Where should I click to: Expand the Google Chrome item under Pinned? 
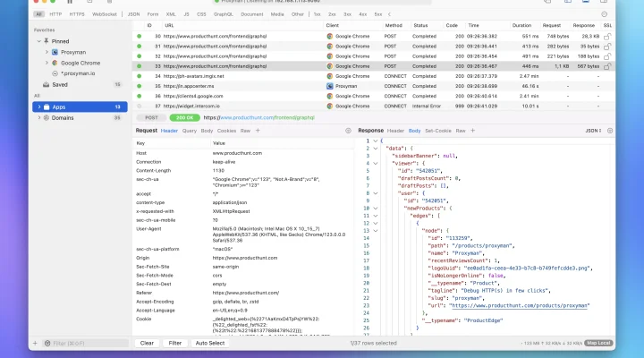point(47,63)
